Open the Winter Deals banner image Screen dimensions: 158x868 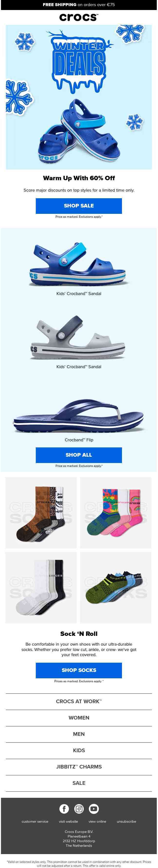coord(79,97)
